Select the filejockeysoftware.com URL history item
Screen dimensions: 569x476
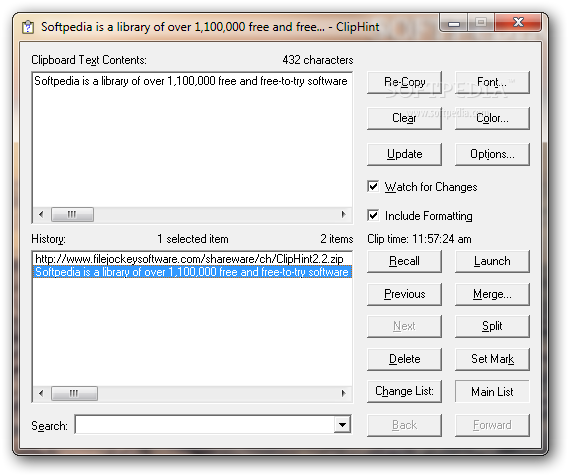pyautogui.click(x=192, y=259)
